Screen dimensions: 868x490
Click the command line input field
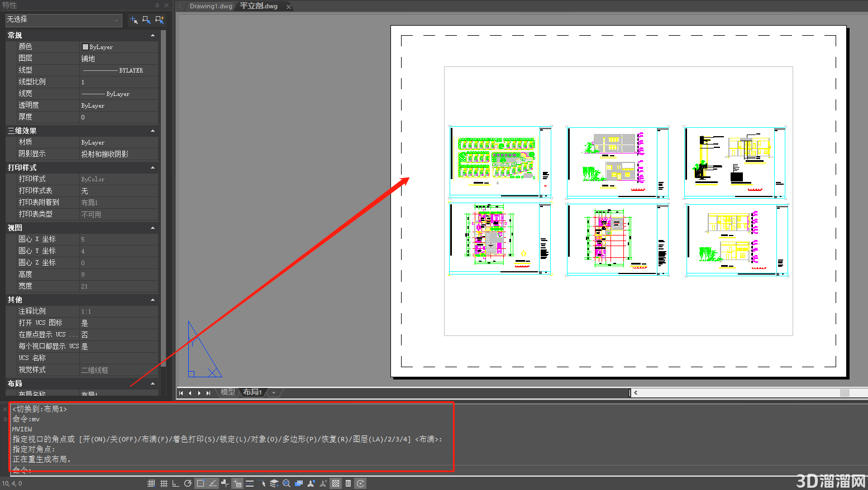pos(232,470)
